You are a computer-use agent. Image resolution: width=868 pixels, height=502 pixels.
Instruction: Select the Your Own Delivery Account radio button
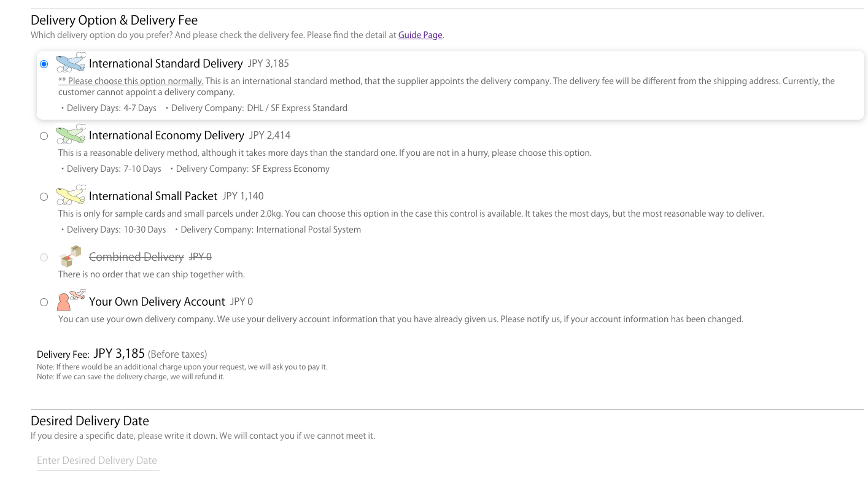44,302
